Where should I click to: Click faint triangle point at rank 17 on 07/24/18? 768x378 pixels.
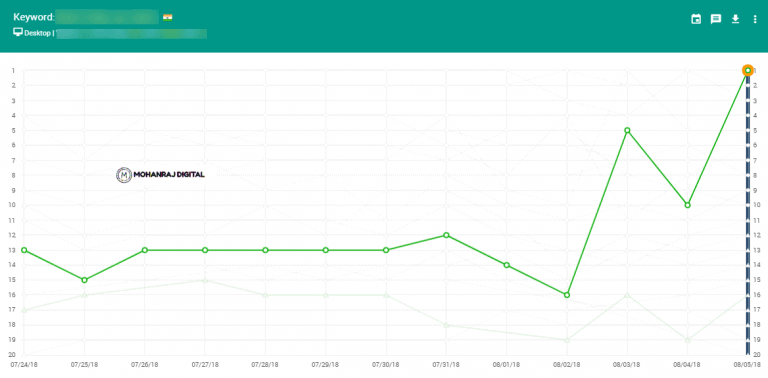click(x=24, y=310)
